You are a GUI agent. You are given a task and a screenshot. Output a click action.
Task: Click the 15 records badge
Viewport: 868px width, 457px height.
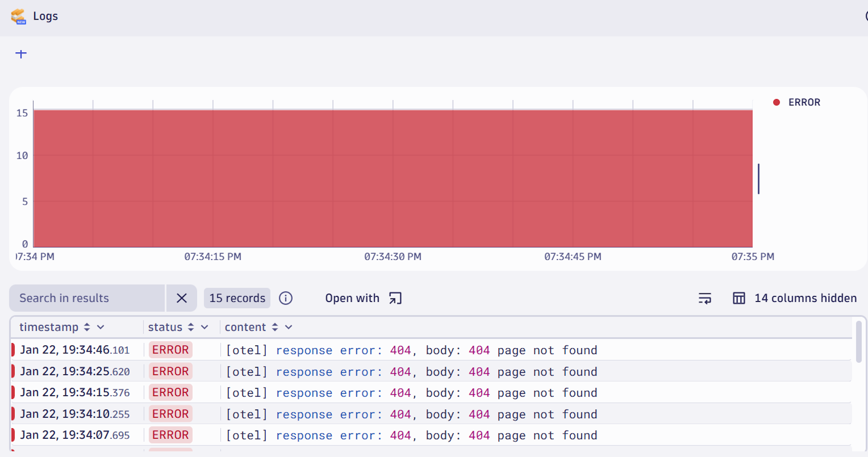click(x=237, y=298)
